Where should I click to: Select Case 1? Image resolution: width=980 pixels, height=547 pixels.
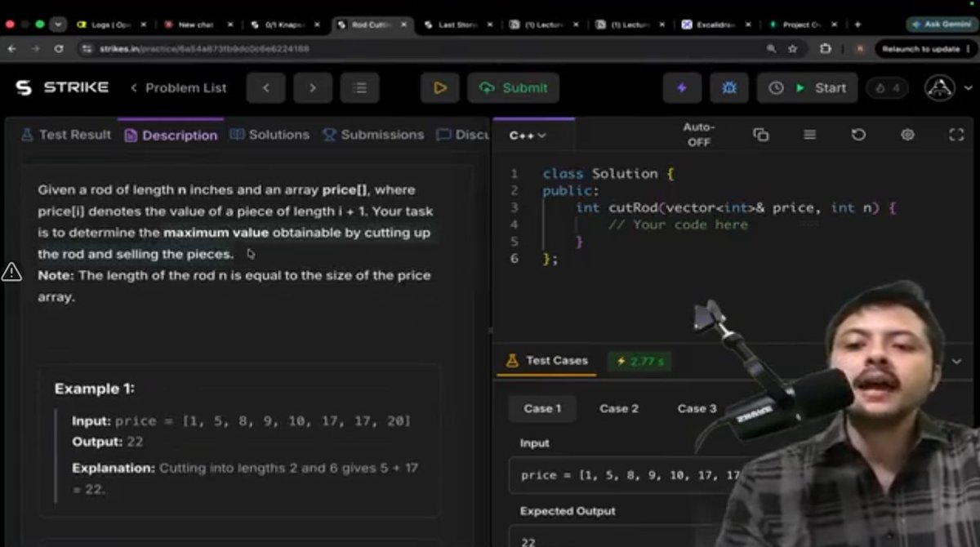542,408
